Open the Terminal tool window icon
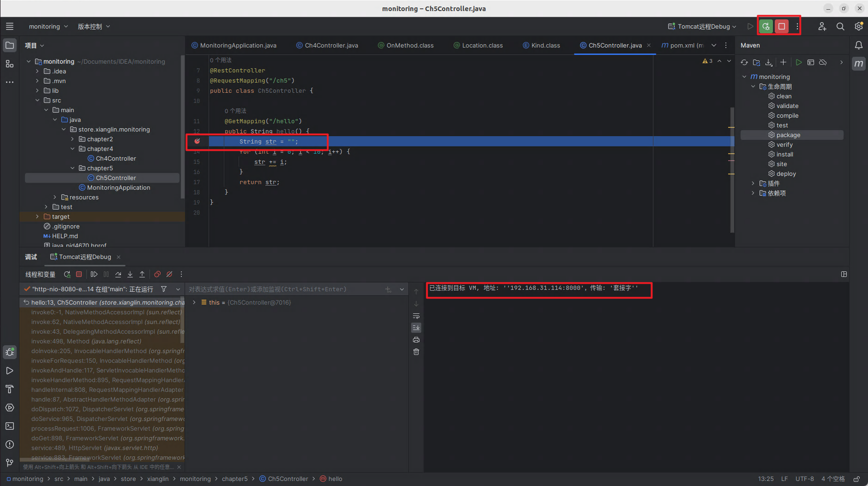Screen dimensions: 868x486 (10, 426)
